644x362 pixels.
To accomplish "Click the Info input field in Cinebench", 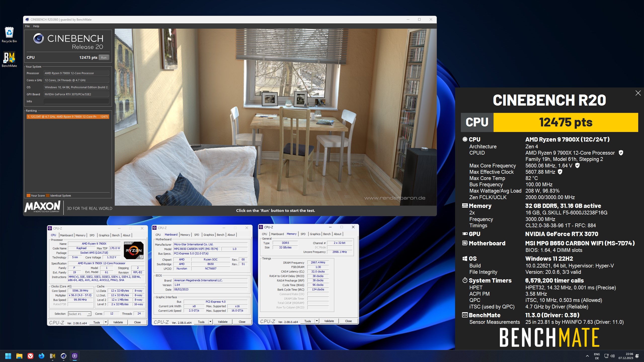I will 76,101.
